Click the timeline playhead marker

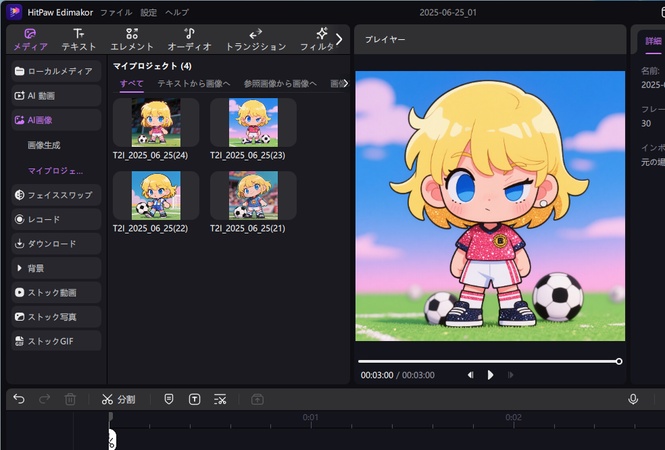click(x=111, y=417)
